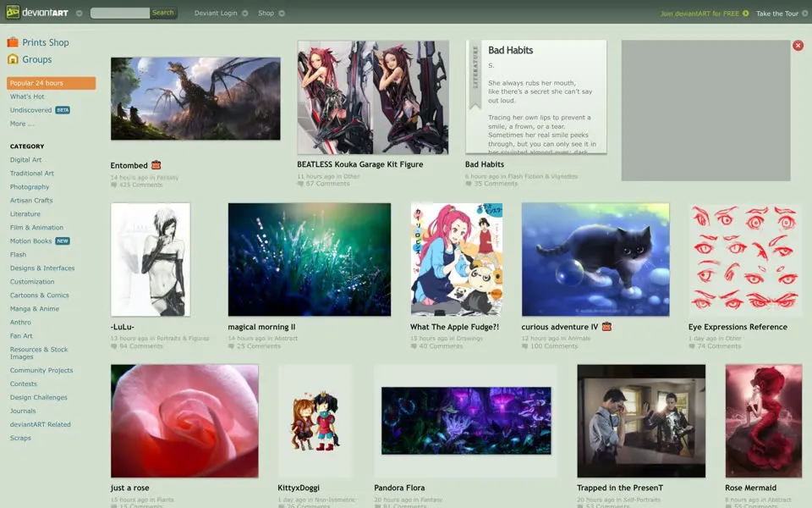Open the Literature category
This screenshot has width=812, height=508.
25,213
